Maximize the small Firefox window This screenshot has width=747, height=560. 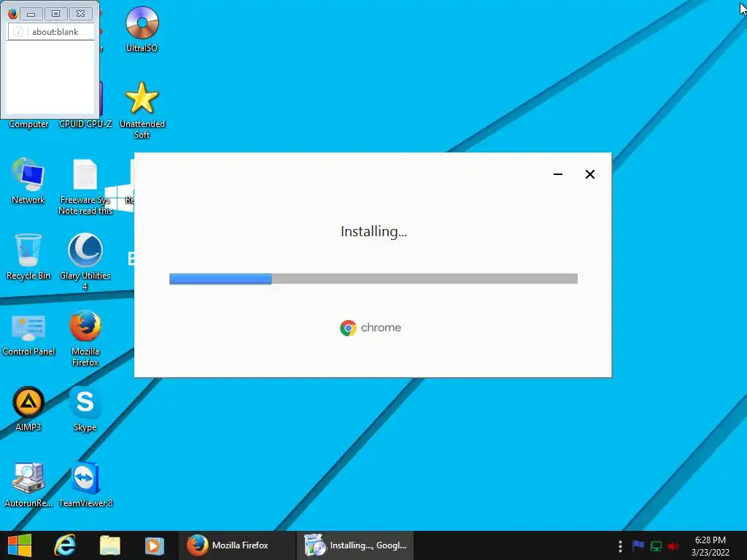tap(55, 14)
